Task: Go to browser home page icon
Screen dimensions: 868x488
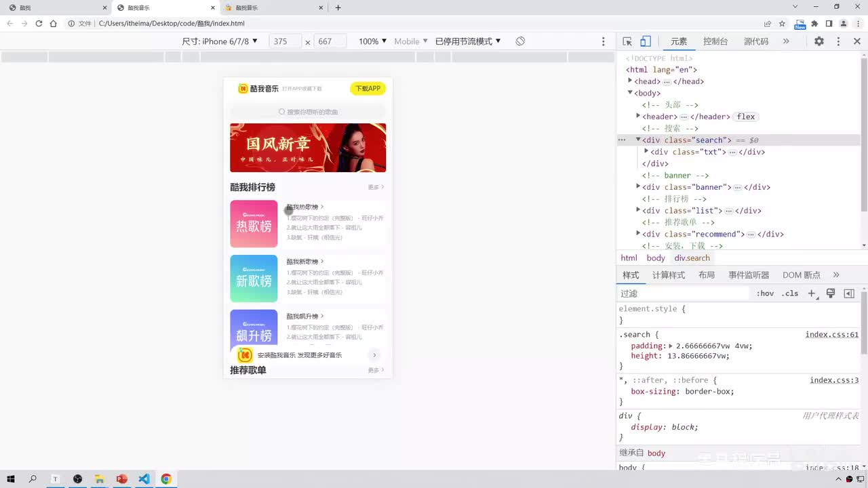Action: pos(53,23)
